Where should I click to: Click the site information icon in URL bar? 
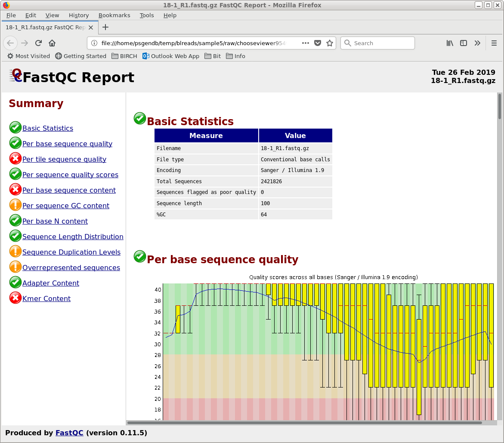pyautogui.click(x=95, y=43)
